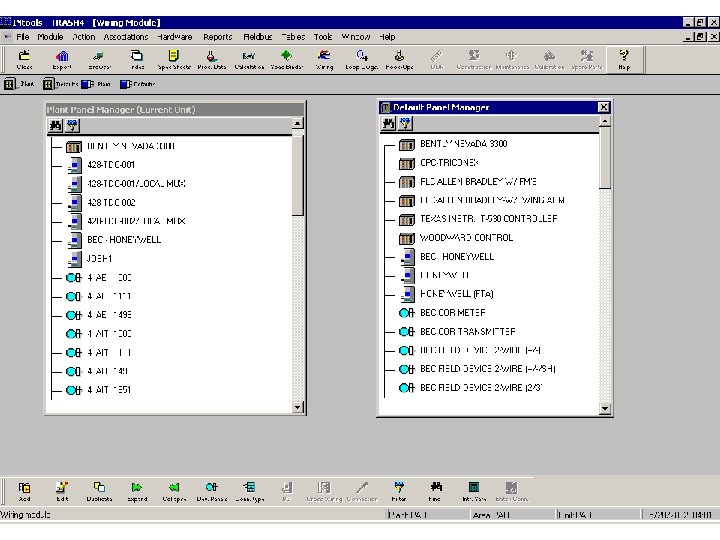Click the Add icon in bottom toolbar
This screenshot has height=540, width=720.
tap(24, 490)
